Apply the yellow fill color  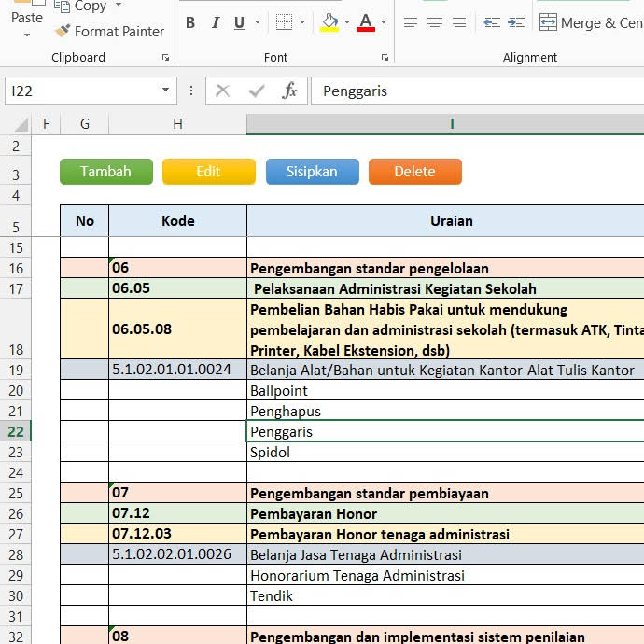329,23
